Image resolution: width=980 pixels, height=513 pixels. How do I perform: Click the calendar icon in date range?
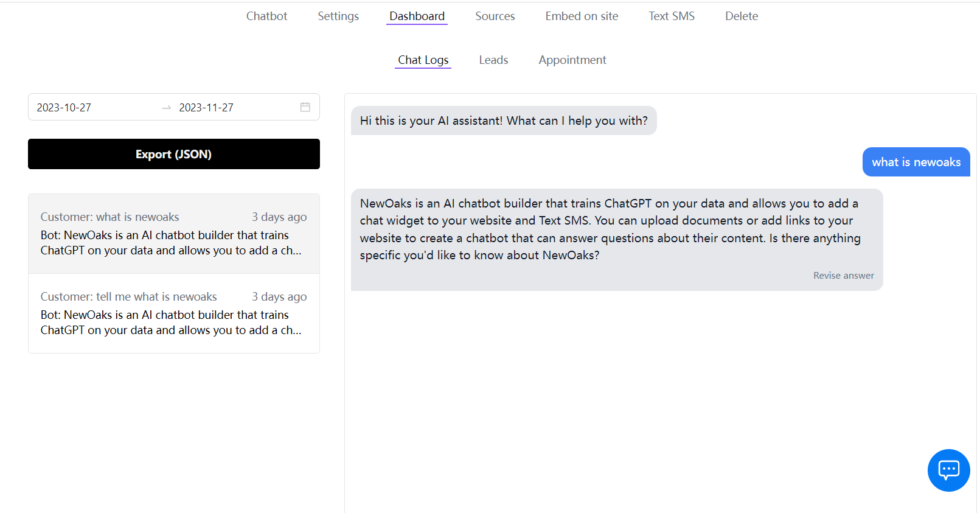point(305,107)
